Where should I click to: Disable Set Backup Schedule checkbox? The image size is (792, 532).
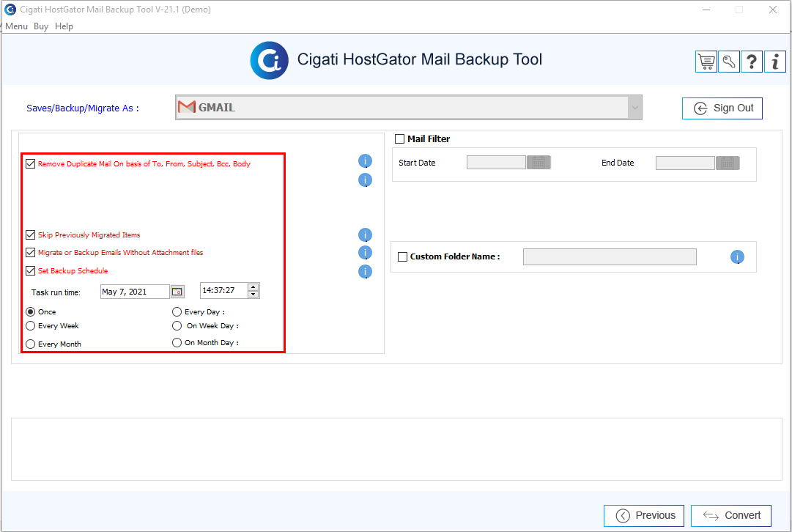[30, 271]
